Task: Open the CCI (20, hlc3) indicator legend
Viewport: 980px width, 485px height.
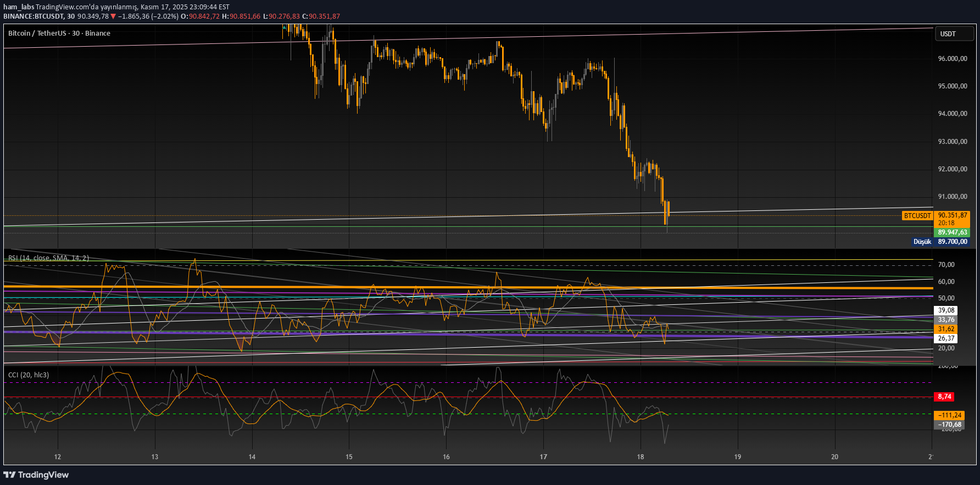Action: click(x=29, y=375)
